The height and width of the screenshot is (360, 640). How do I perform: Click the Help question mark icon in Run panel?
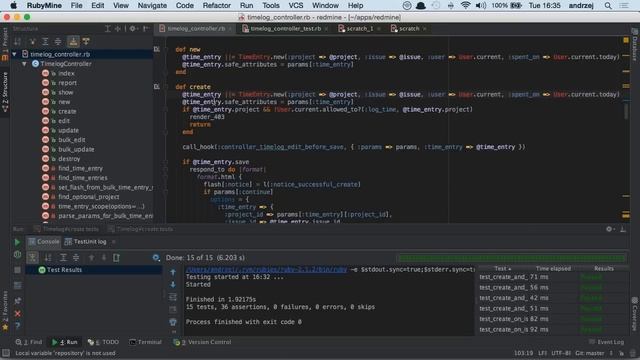tap(17, 326)
